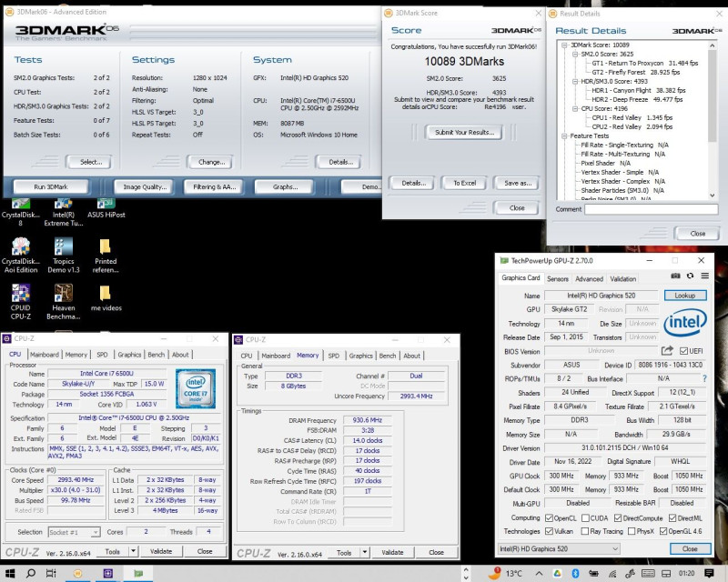Click the Intel Core i7 badge in CPU-Z

(196, 389)
